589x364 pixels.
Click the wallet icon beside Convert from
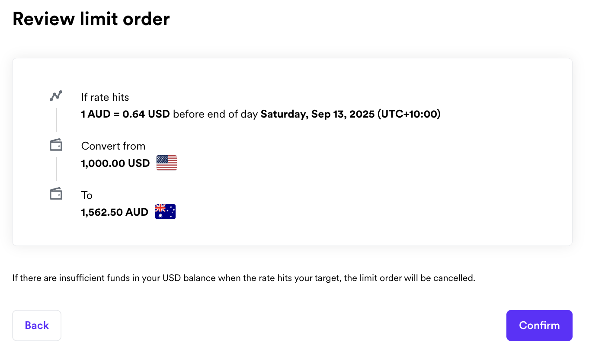point(56,145)
